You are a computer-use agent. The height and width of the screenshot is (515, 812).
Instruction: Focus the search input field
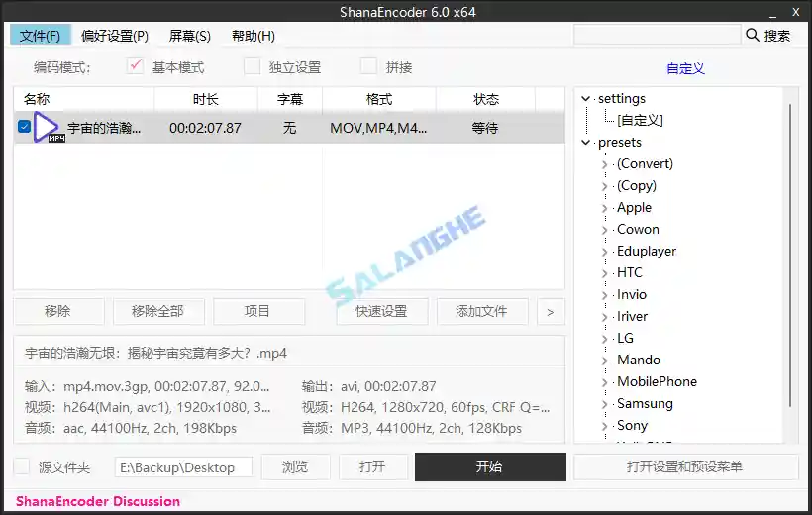pyautogui.click(x=657, y=35)
